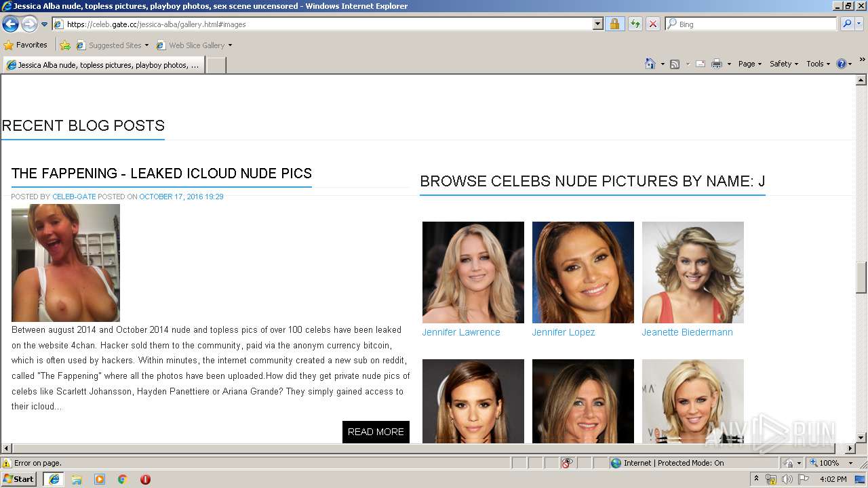This screenshot has width=868, height=488.
Task: Open the Suggested Sites favorites item
Action: (x=112, y=45)
